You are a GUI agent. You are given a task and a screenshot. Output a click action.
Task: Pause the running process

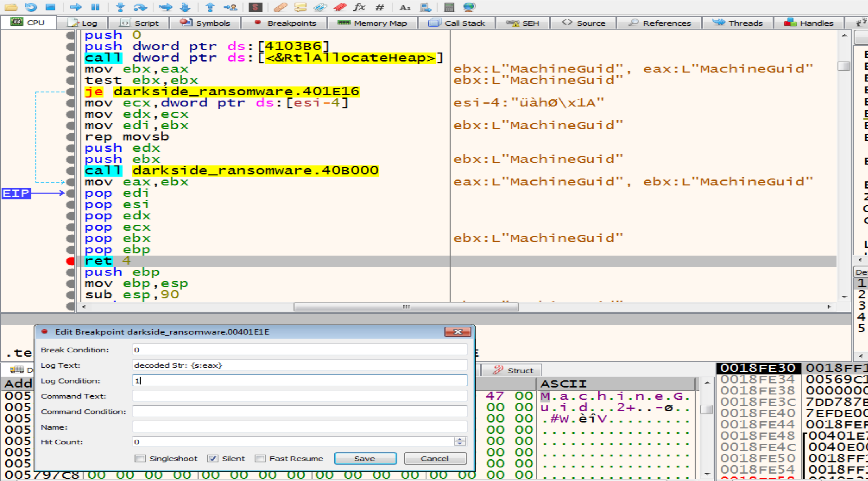pyautogui.click(x=96, y=7)
